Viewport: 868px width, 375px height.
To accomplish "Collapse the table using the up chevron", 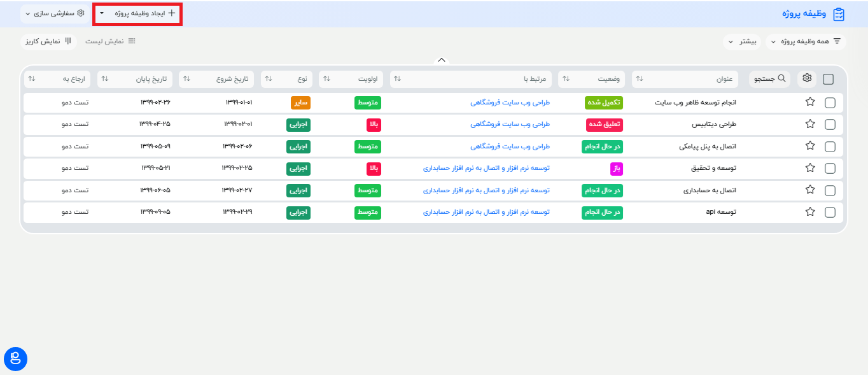I will [x=441, y=59].
